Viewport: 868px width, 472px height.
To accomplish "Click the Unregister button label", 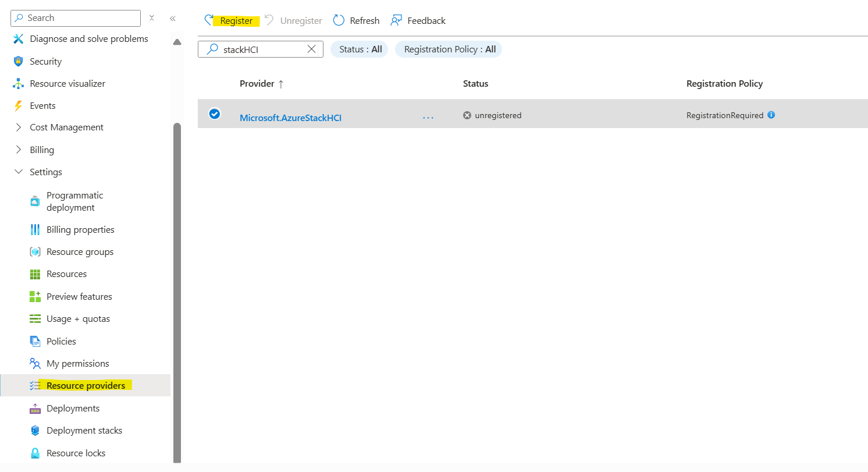I will [x=301, y=21].
